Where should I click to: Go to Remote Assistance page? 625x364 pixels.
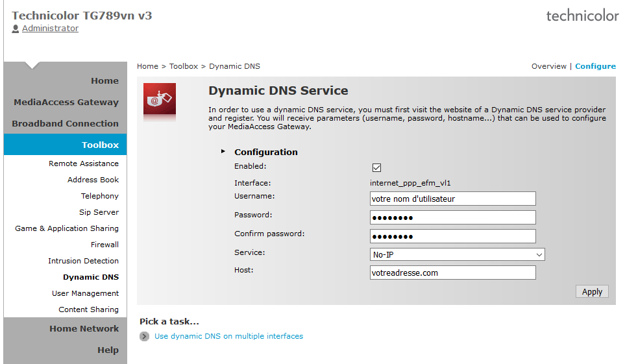point(84,164)
